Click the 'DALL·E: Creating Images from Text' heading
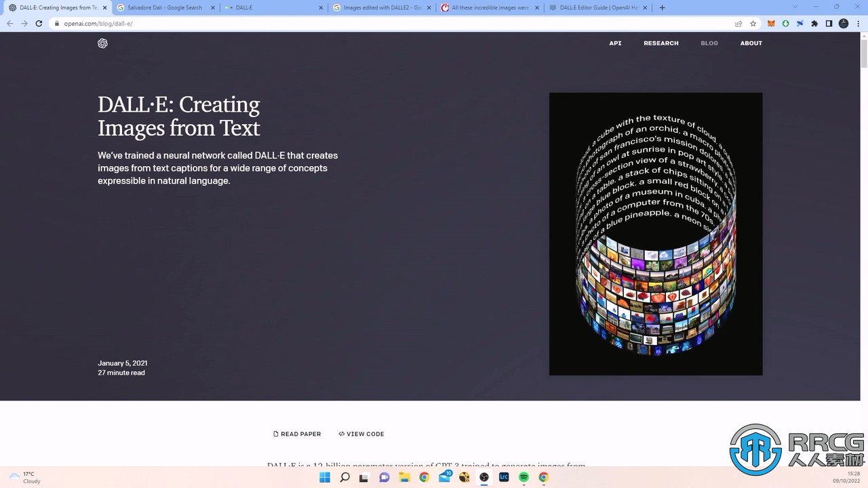This screenshot has width=868, height=488. point(179,116)
